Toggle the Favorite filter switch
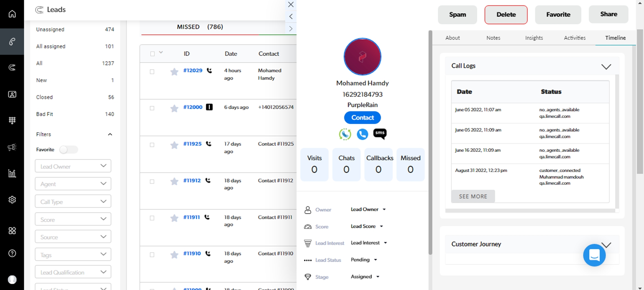Screen dimensions: 644x290 (x=69, y=150)
